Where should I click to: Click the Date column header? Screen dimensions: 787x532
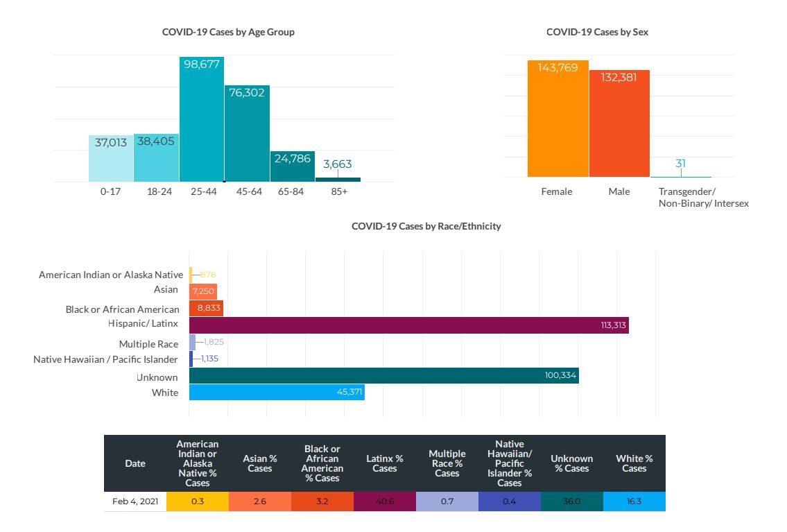(x=135, y=463)
